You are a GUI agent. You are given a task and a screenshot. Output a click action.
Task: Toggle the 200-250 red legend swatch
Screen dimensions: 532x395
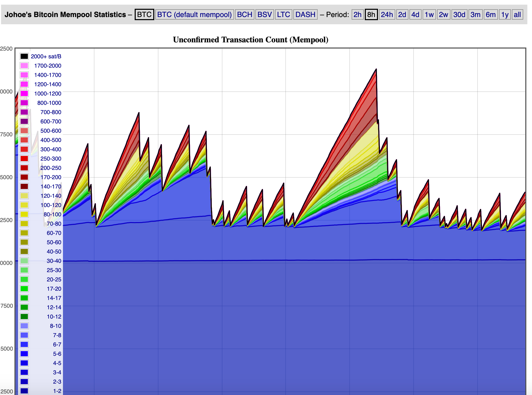pyautogui.click(x=24, y=168)
